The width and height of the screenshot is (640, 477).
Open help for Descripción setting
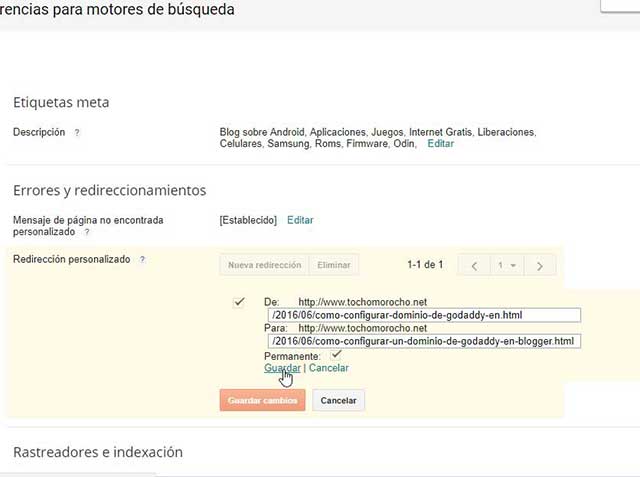[77, 133]
